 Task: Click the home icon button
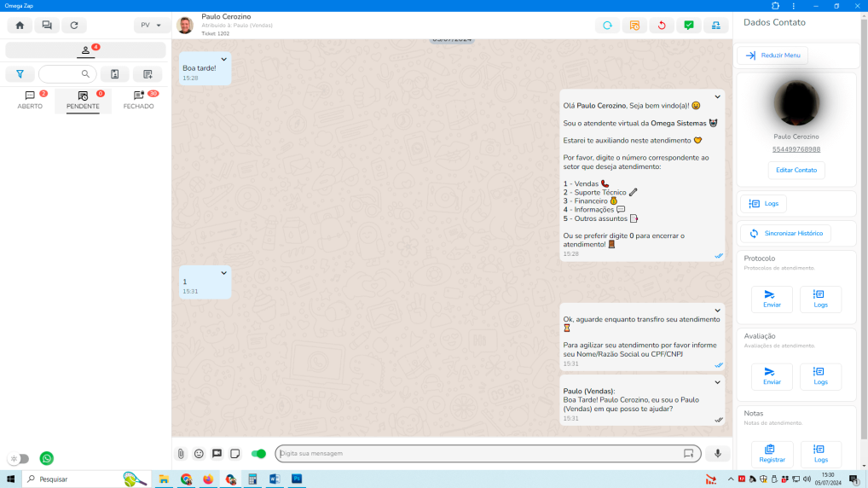(20, 26)
